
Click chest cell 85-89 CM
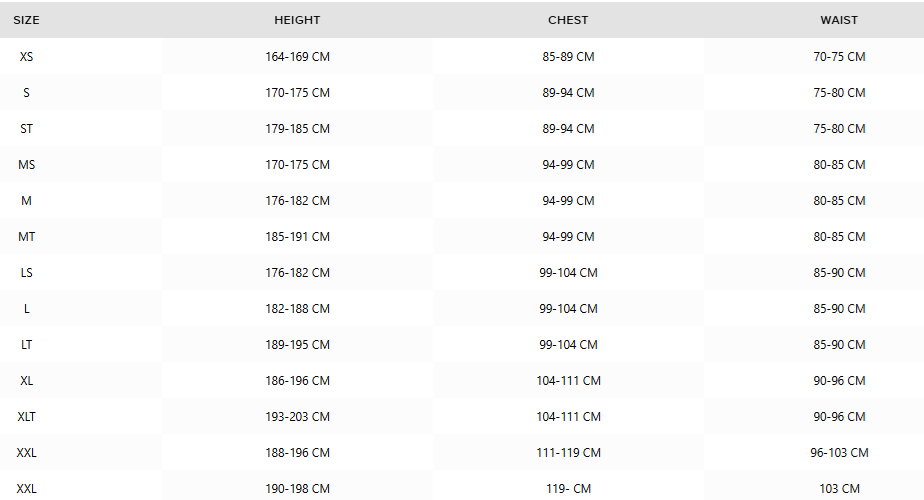point(569,57)
